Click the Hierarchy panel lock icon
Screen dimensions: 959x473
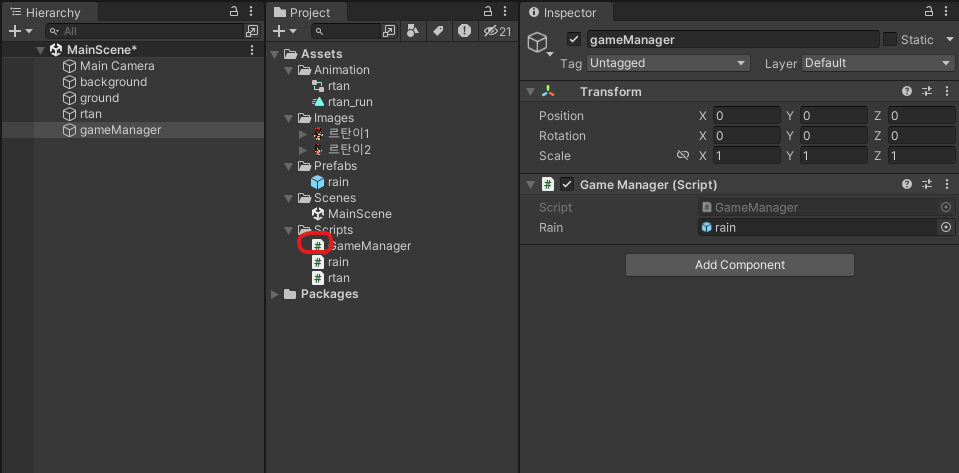[234, 11]
